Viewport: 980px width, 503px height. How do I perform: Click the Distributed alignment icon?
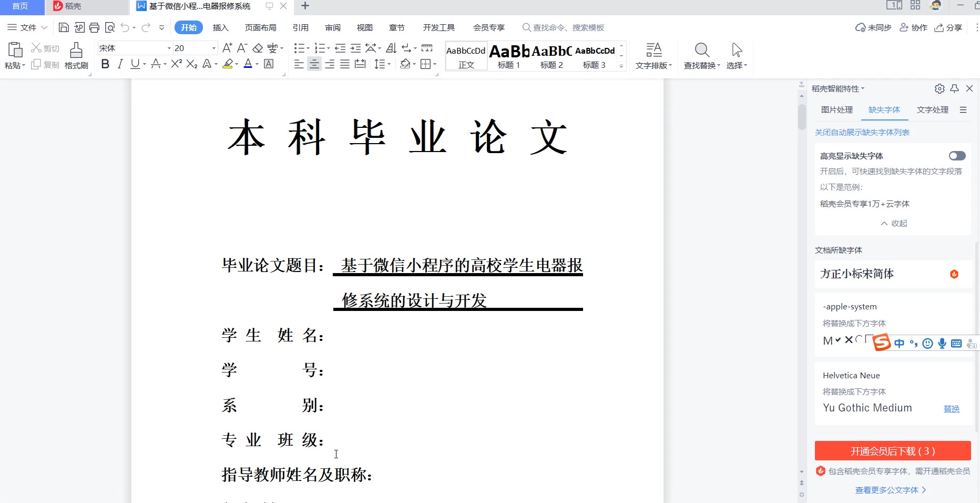click(360, 64)
